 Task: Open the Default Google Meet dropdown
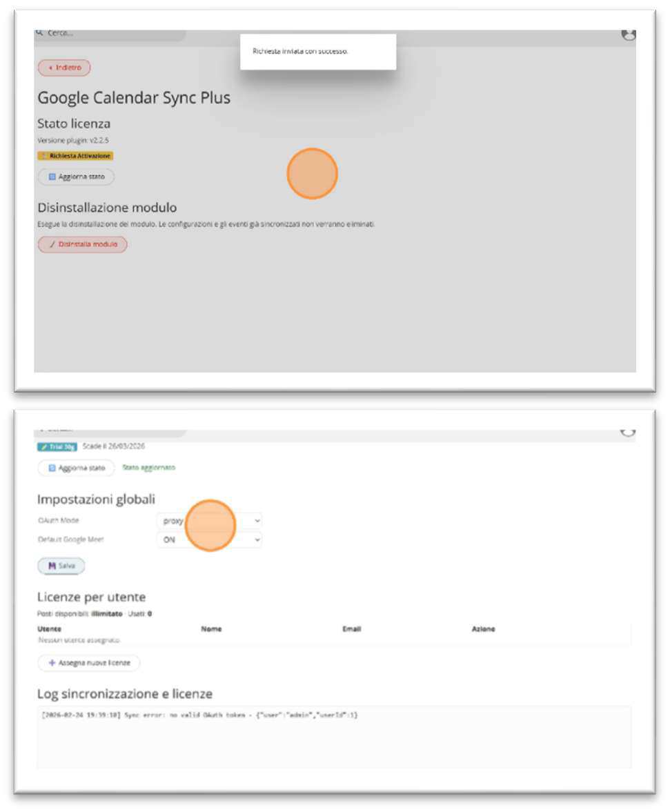coord(209,539)
